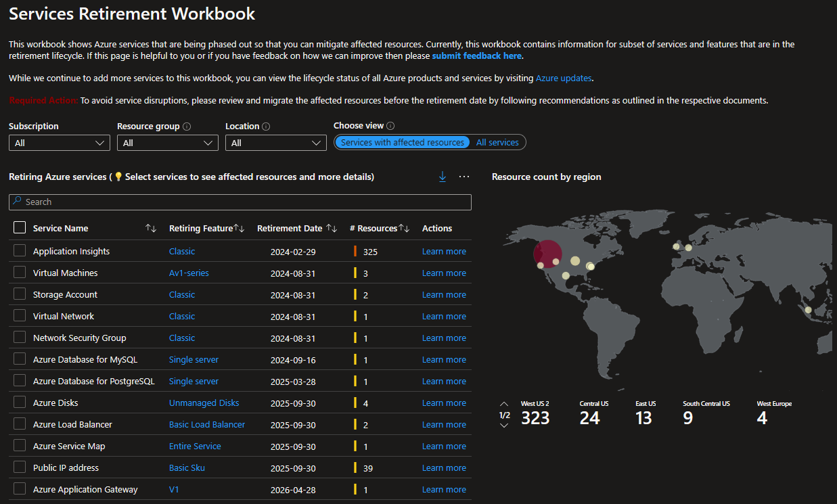
Task: Open the Location filter dropdown
Action: (276, 143)
